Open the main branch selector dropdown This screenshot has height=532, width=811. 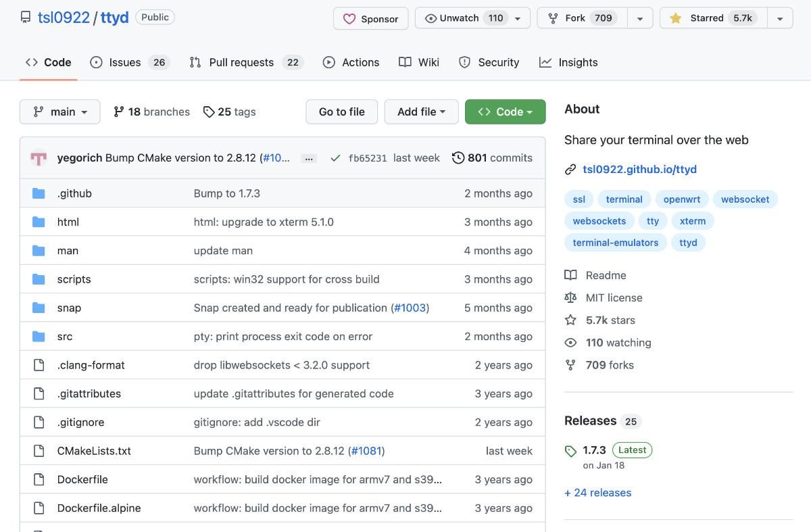[x=59, y=112]
